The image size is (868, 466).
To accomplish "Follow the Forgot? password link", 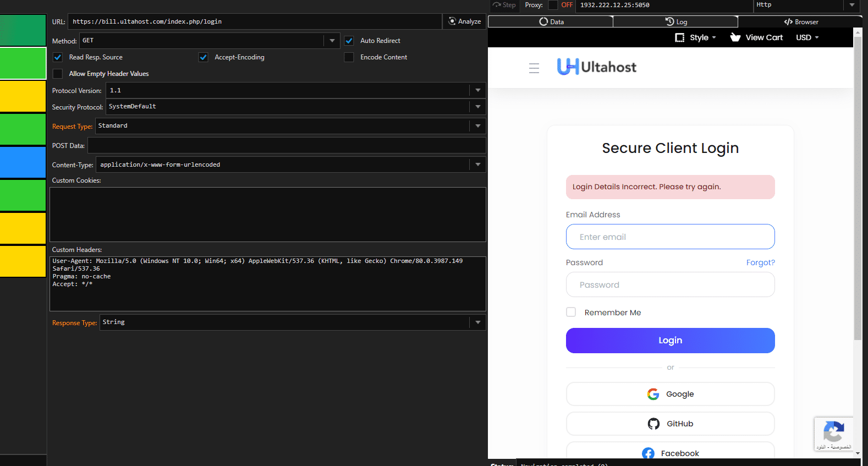I will point(760,262).
